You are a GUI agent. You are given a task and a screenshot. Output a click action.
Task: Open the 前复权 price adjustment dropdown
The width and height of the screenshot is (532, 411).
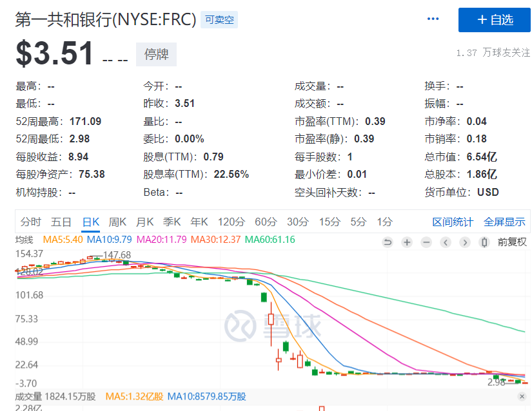click(512, 242)
